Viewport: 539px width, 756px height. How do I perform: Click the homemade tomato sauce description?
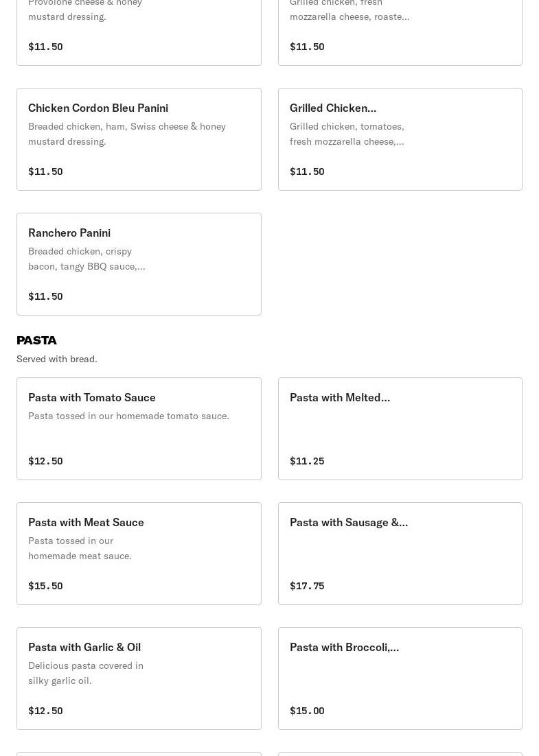[128, 416]
